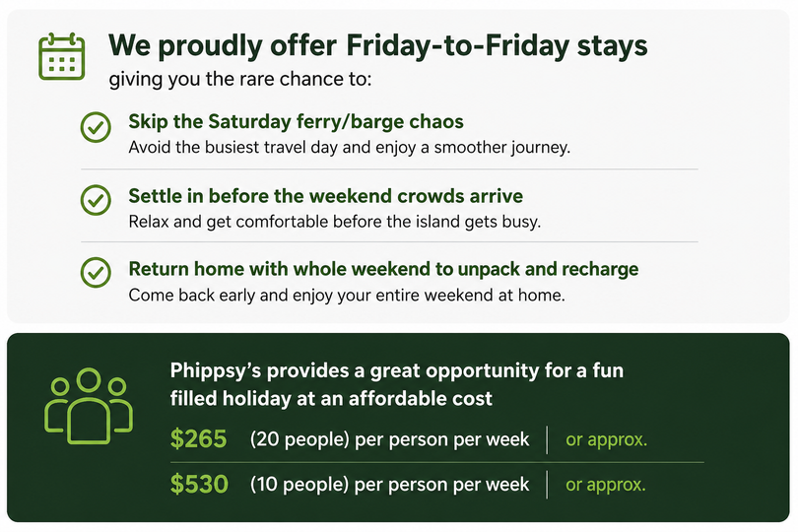
Task: Select 'giving you the rare chance to' subheading
Action: [x=240, y=80]
